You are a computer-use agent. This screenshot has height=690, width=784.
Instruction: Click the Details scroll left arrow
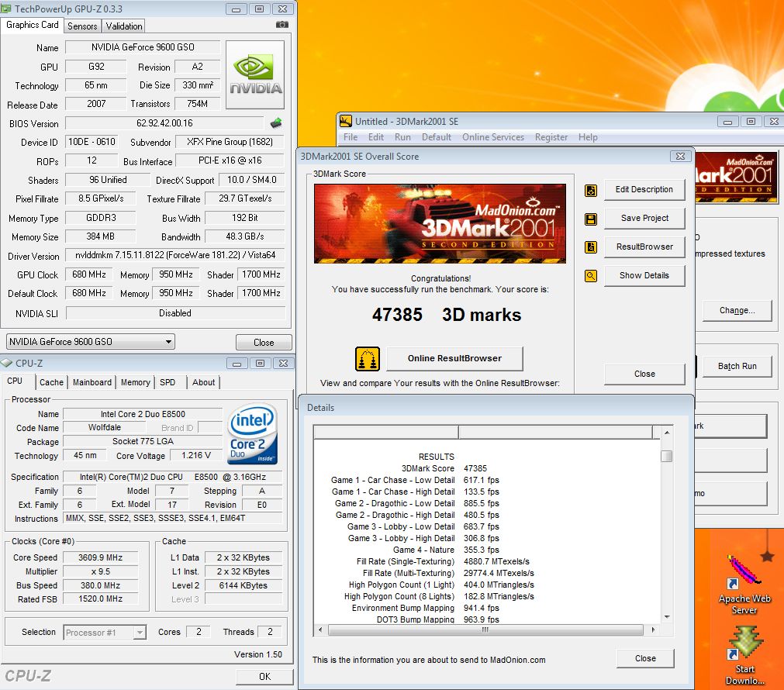pyautogui.click(x=320, y=630)
